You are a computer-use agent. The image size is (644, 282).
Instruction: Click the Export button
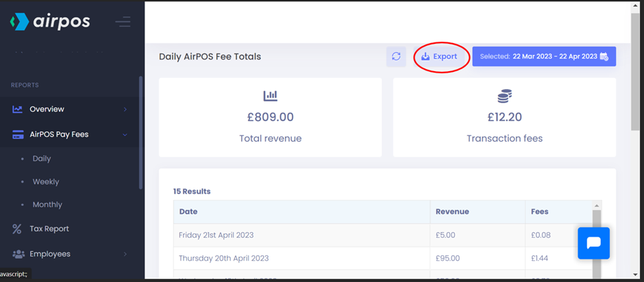[x=439, y=57]
